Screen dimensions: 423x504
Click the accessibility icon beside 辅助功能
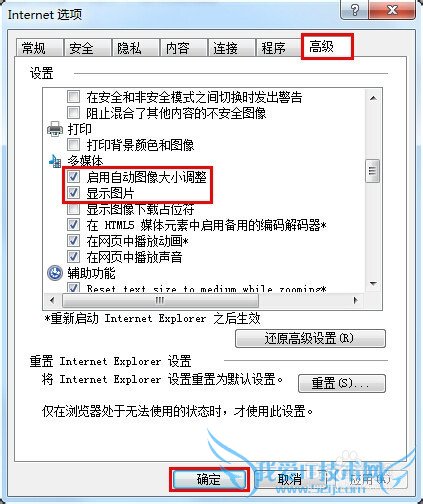click(55, 273)
